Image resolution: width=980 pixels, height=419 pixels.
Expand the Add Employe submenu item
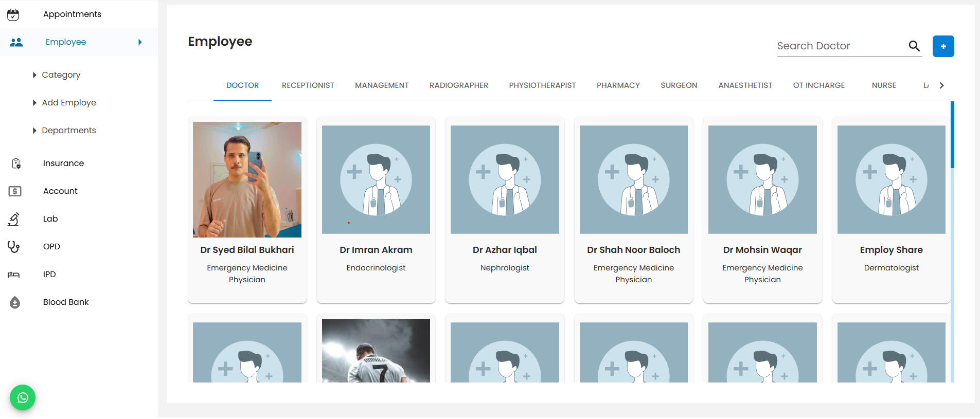(64, 103)
